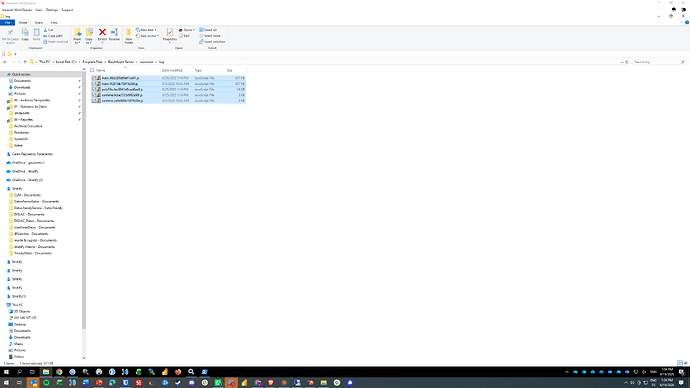Open Firefox from the remote desktop taskbar
690x388 pixels.
coord(178,372)
